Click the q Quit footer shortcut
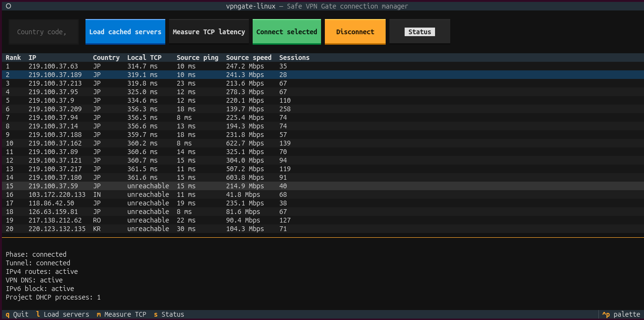The image size is (644, 320). [x=17, y=314]
